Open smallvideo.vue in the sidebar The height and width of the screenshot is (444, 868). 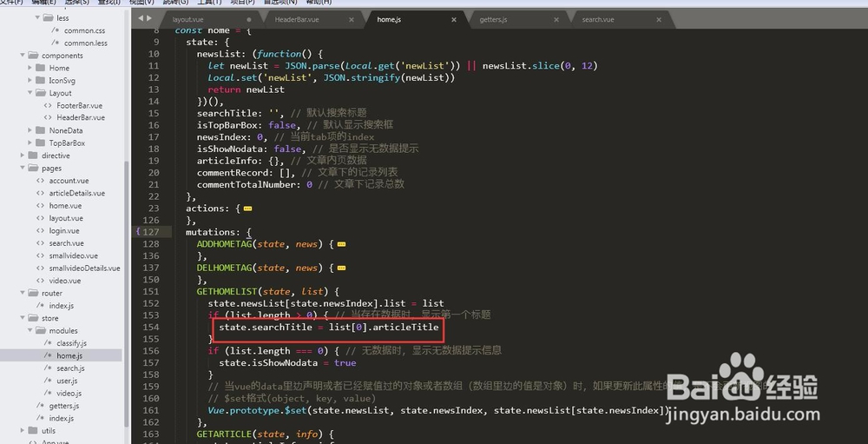[x=73, y=255]
